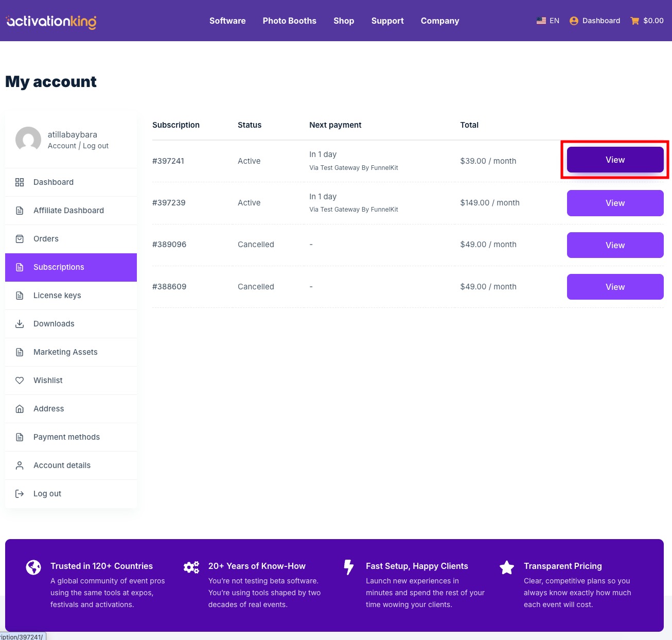Click the Log out link under username
The width and height of the screenshot is (672, 640).
[x=96, y=146]
